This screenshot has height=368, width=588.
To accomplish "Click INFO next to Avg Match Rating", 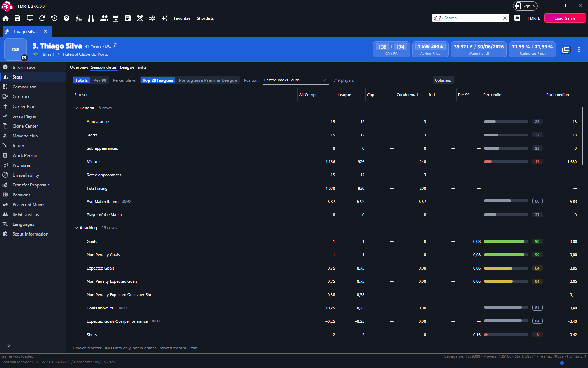I will tap(126, 202).
